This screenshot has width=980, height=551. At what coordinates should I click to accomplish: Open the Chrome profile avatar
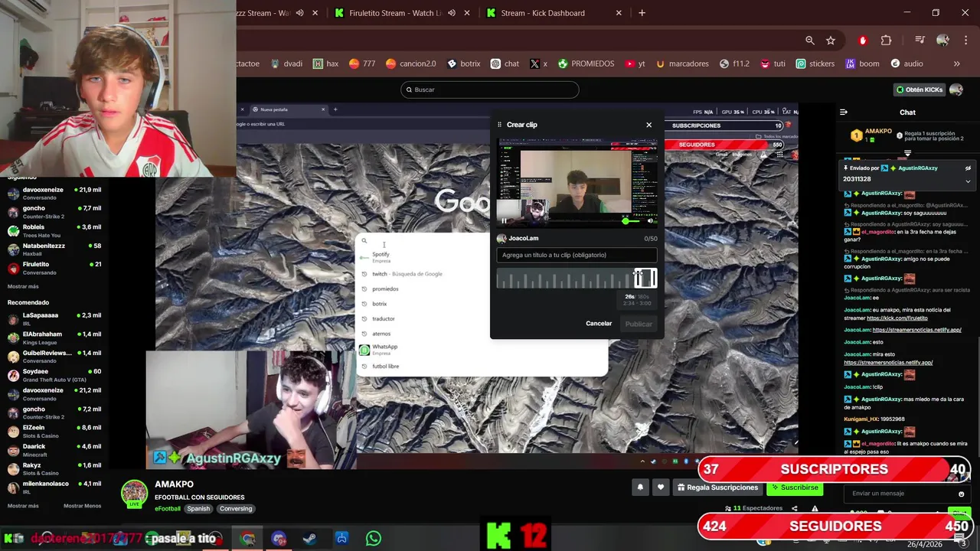point(942,41)
